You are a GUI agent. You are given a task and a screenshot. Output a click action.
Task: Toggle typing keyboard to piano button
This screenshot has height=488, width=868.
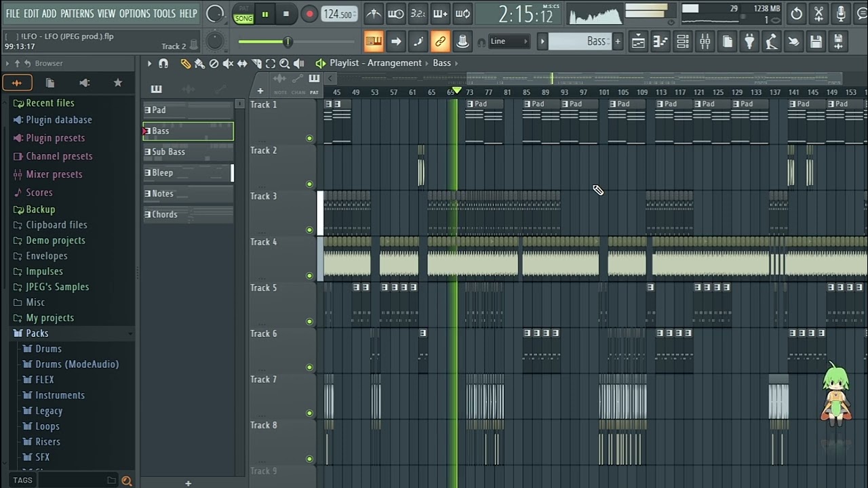(x=374, y=41)
